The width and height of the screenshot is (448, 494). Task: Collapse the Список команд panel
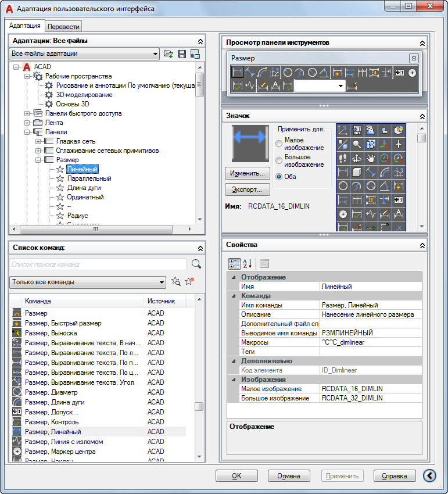200,248
